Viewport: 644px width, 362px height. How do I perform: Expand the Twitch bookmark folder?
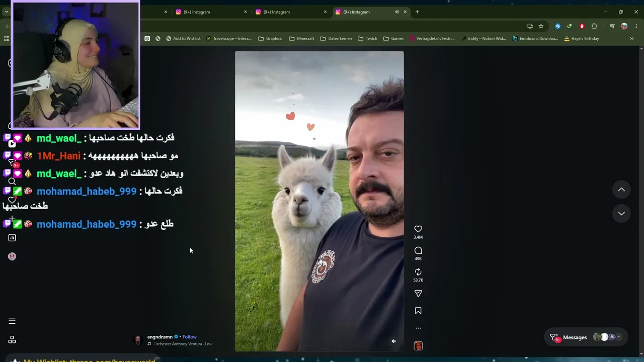pos(367,38)
